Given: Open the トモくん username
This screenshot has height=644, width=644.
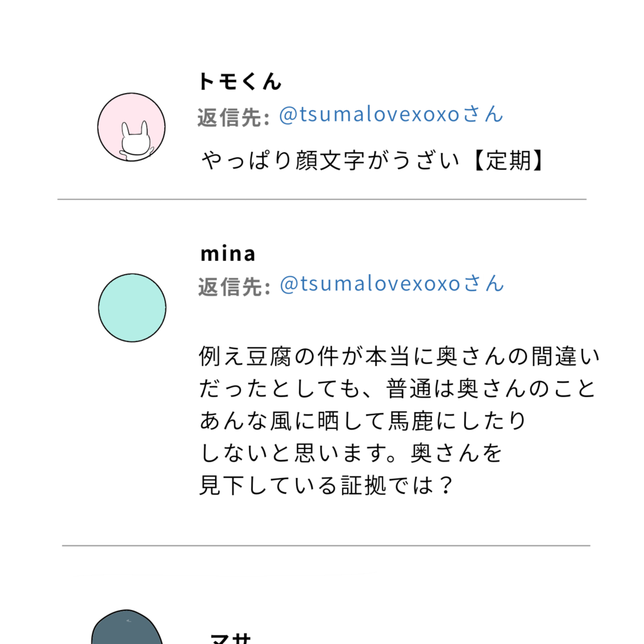Looking at the screenshot, I should click(x=240, y=81).
